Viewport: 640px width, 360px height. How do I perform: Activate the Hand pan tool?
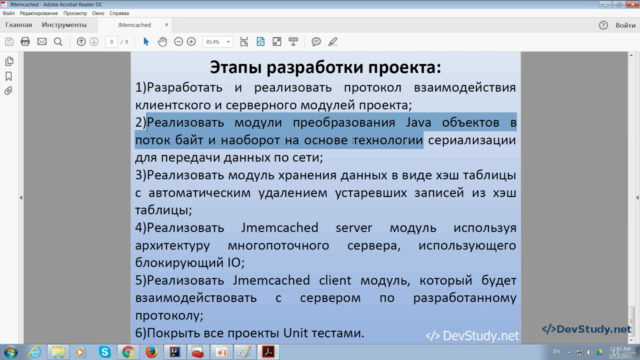[x=162, y=42]
